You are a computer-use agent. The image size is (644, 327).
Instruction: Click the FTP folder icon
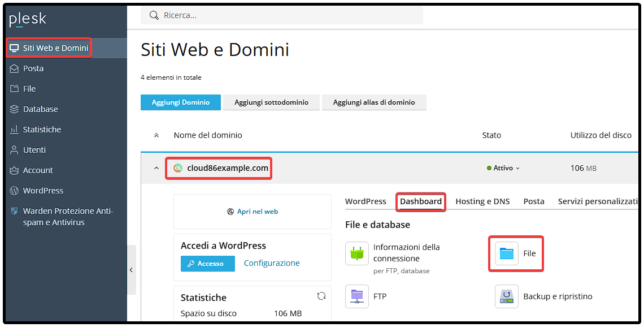click(x=357, y=296)
